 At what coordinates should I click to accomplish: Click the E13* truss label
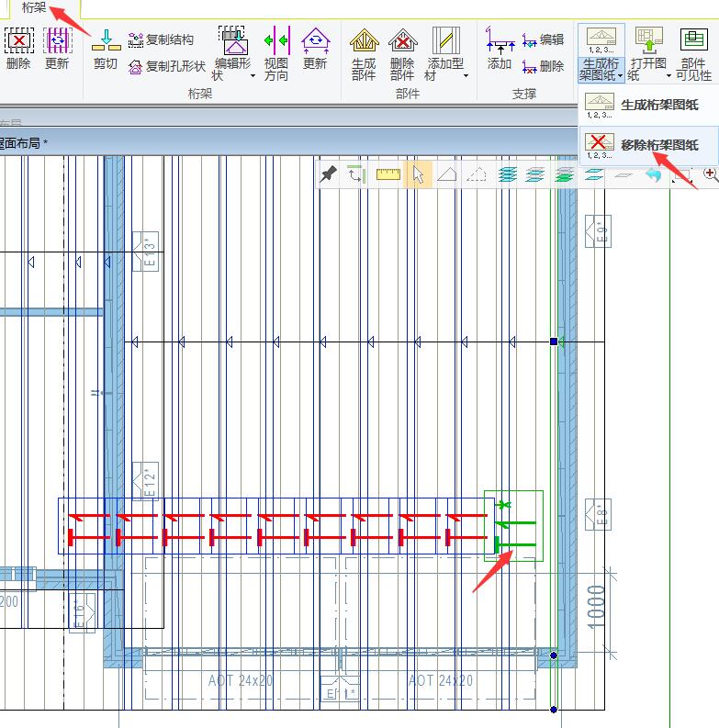145,252
